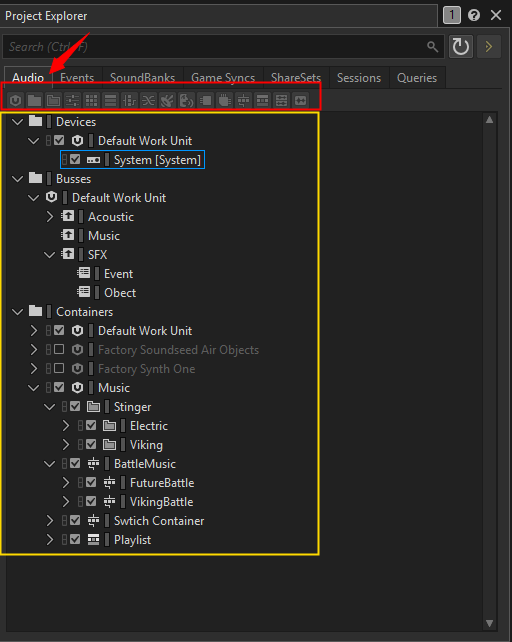Expand the Playlist container

pyautogui.click(x=50, y=540)
